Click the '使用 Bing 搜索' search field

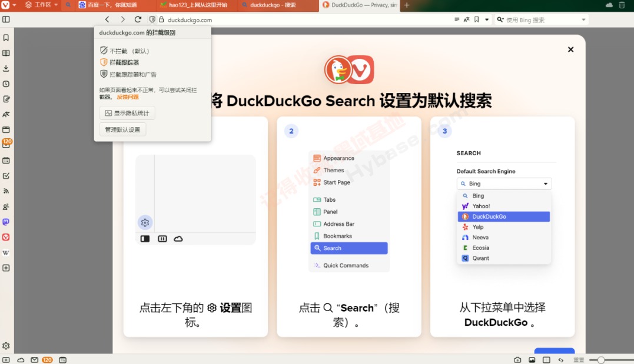tap(542, 20)
